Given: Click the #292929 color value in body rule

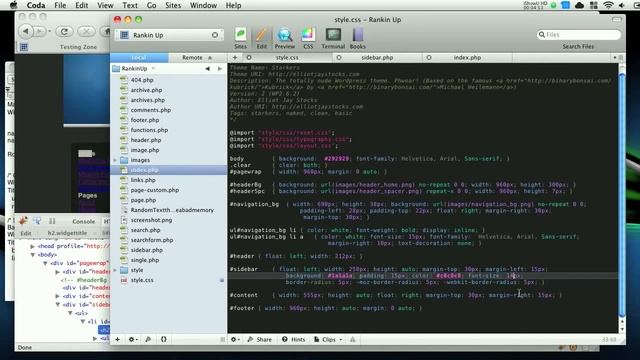Looking at the screenshot, I should point(337,158).
